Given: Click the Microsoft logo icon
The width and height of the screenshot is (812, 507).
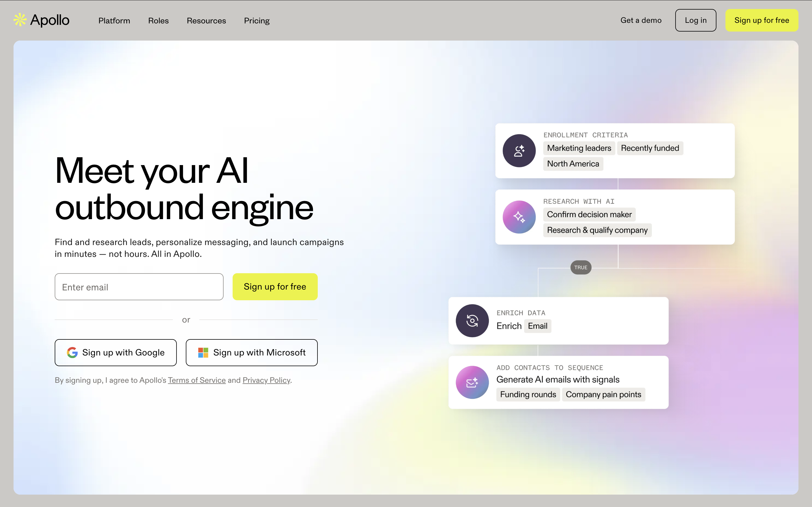Looking at the screenshot, I should point(203,352).
